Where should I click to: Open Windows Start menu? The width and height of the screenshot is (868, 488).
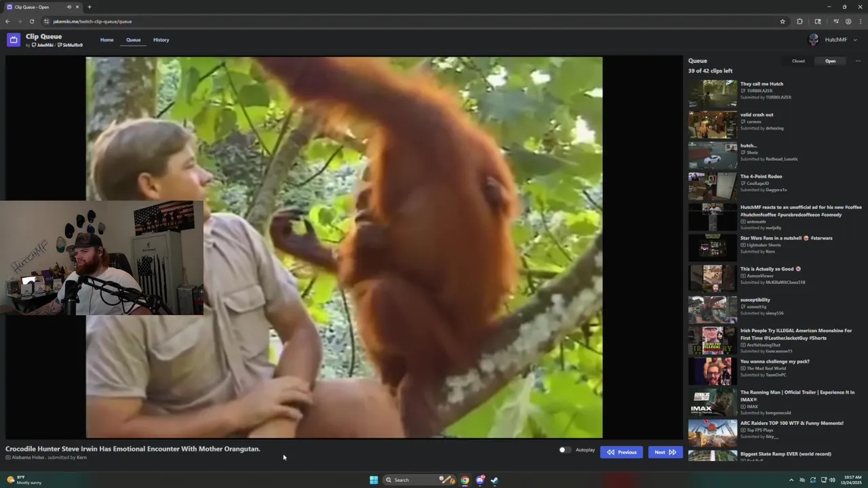pyautogui.click(x=374, y=480)
